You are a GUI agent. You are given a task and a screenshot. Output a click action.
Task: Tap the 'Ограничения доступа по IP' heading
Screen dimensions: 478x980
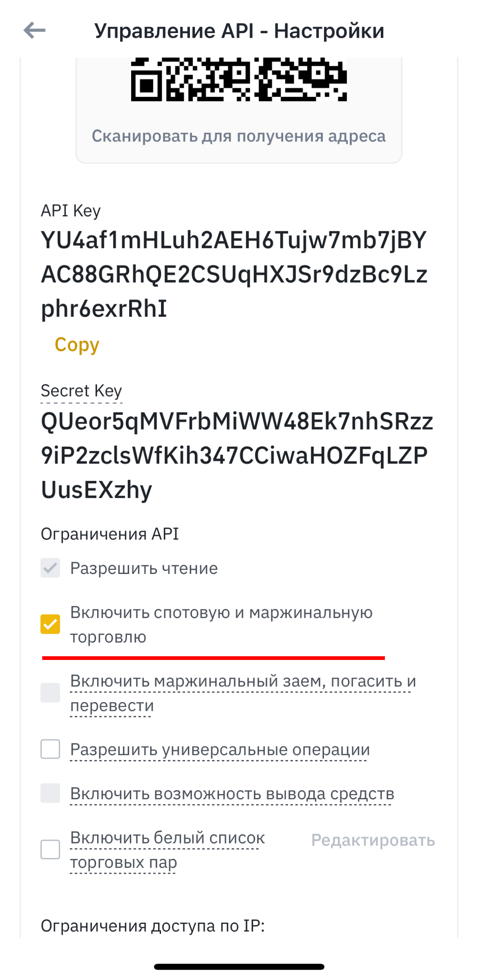(153, 926)
